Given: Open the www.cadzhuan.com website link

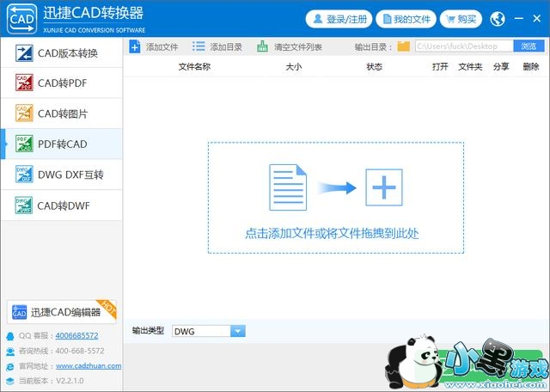Looking at the screenshot, I should (x=89, y=365).
